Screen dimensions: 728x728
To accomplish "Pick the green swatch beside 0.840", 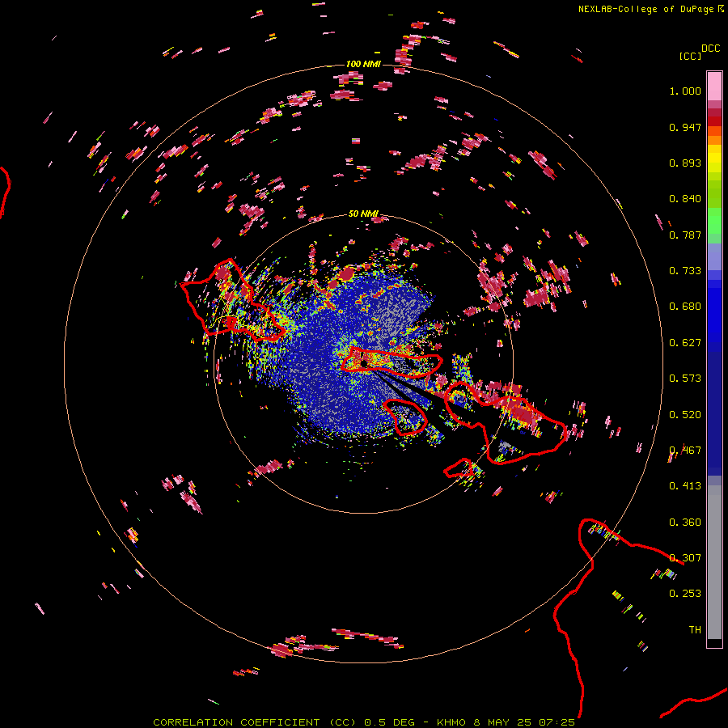I will pos(714,194).
